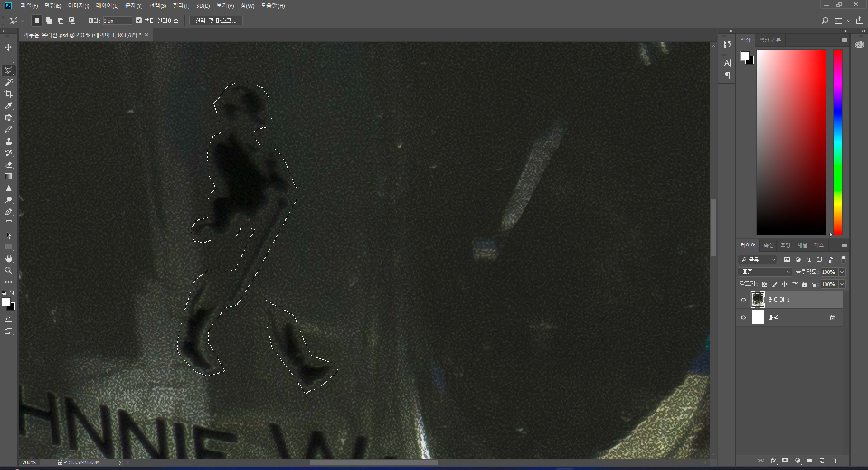Screen dimensions: 868x470
Task: Select the Polygonal Lasso tool in toolbox
Action: click(9, 70)
